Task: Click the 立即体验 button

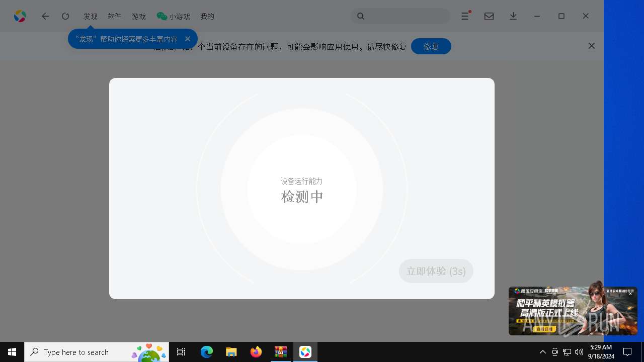Action: coord(436,271)
